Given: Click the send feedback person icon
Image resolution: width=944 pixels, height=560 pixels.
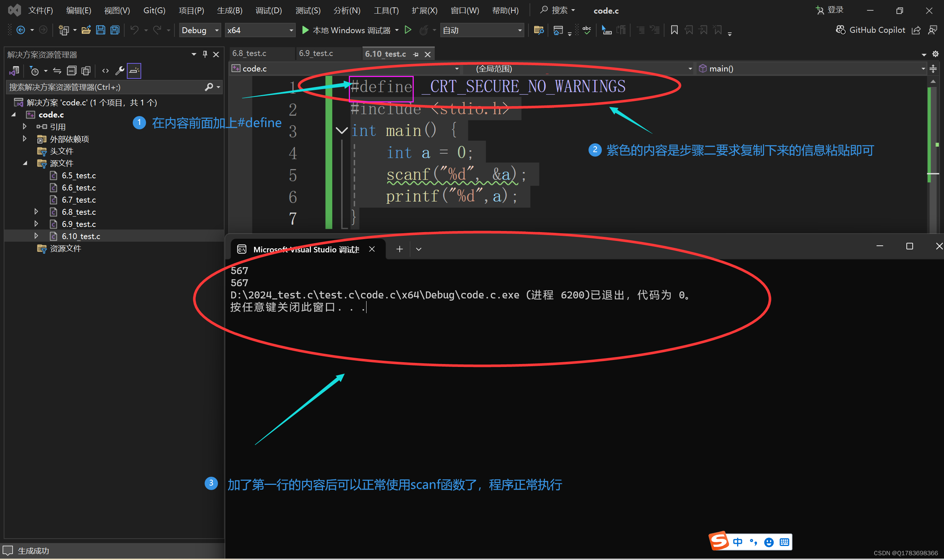Looking at the screenshot, I should point(933,30).
